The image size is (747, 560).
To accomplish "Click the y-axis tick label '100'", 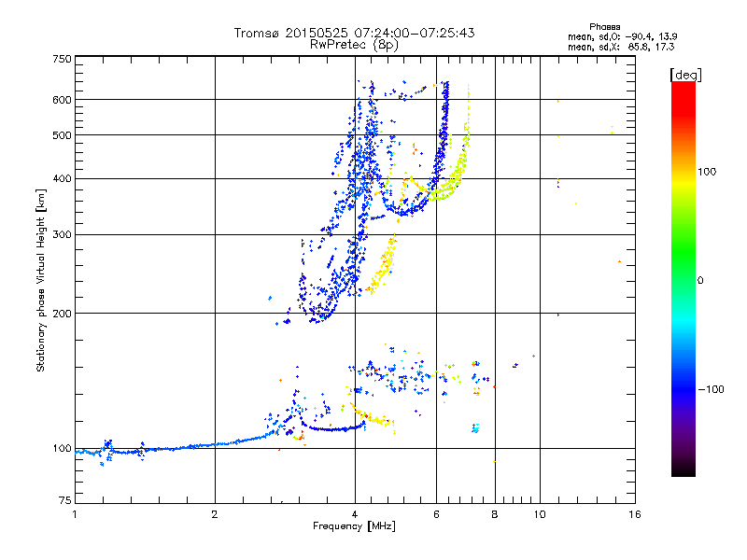I will (62, 448).
